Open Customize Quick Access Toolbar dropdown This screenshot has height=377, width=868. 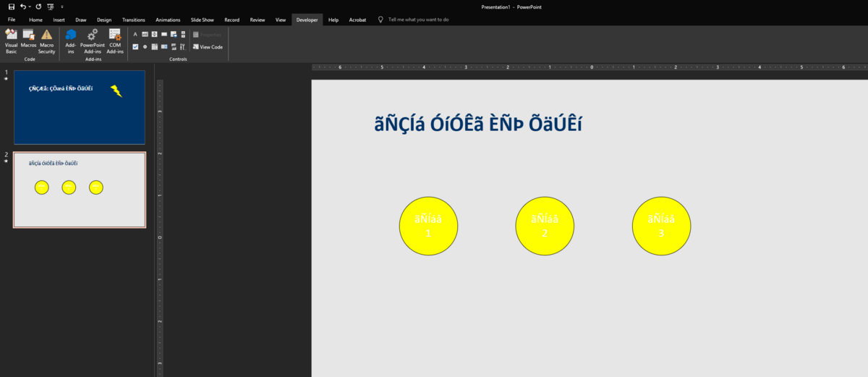(62, 7)
